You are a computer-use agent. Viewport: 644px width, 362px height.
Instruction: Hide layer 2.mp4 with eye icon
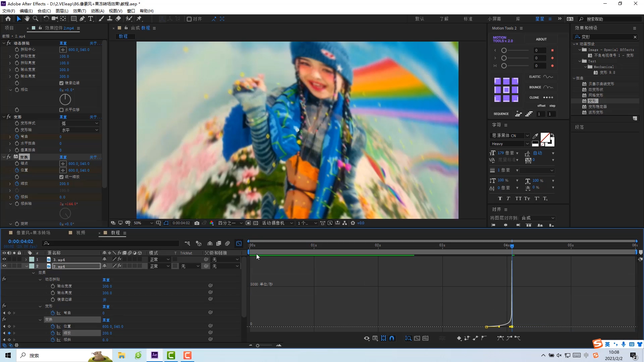tap(4, 266)
